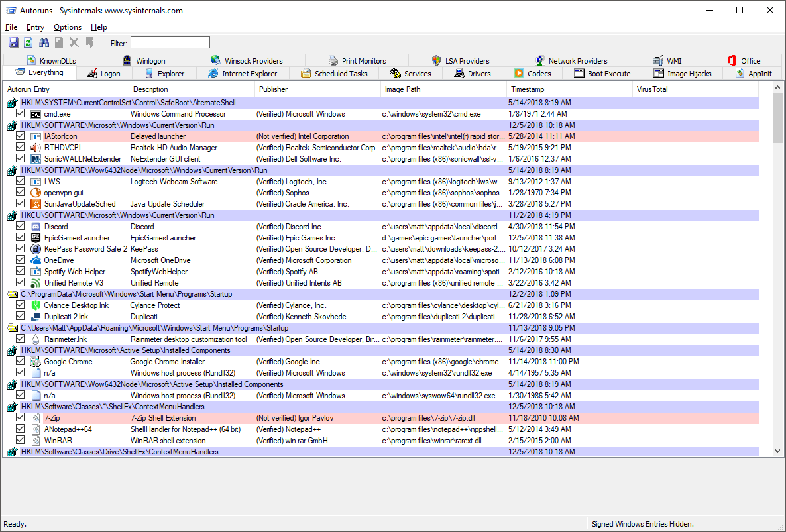Click the Save toolbar icon
The width and height of the screenshot is (786, 532).
pos(13,42)
